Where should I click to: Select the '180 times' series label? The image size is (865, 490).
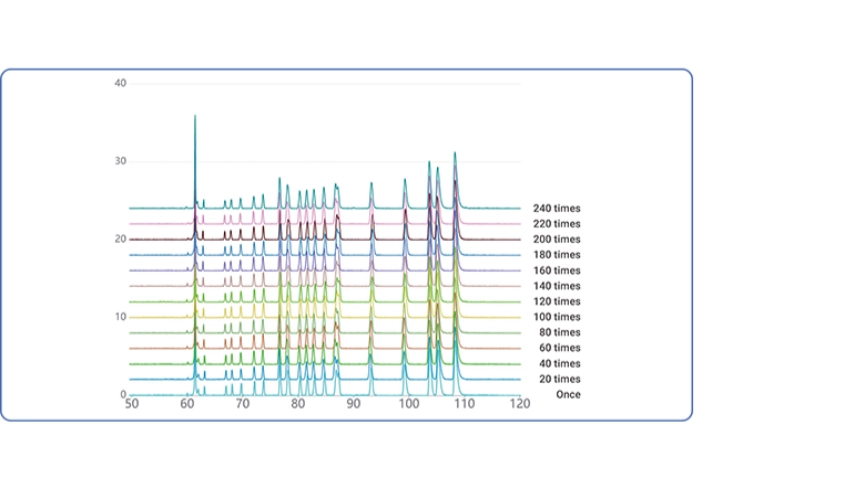(x=556, y=255)
